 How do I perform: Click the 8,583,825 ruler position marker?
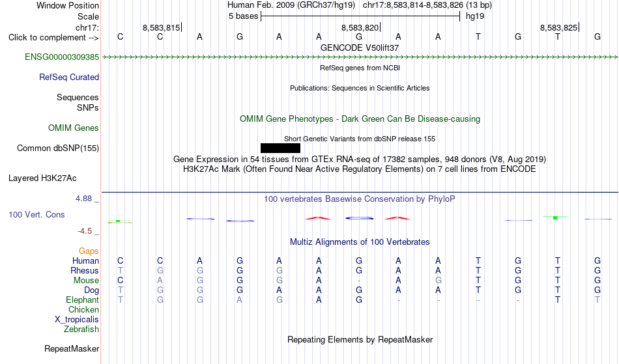[x=559, y=27]
